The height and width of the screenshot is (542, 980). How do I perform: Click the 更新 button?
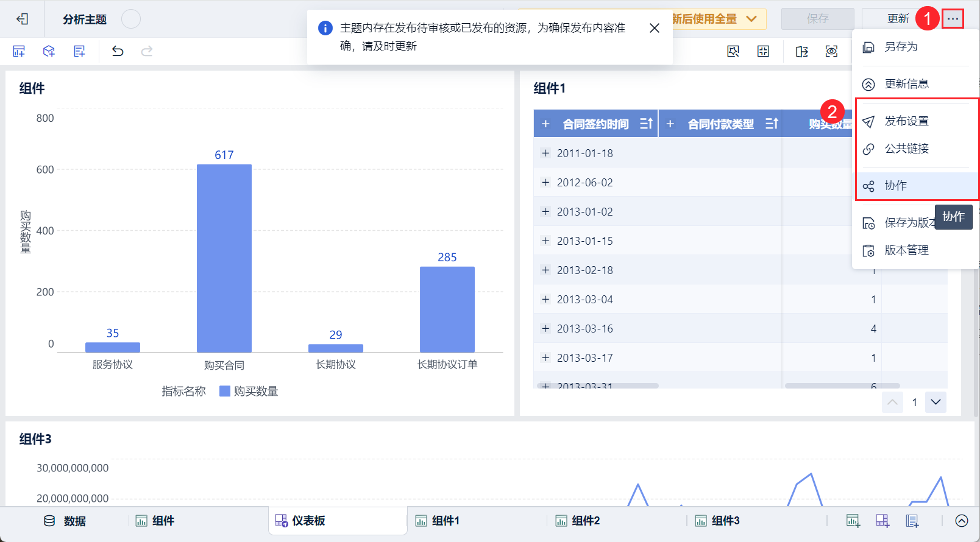coord(898,19)
